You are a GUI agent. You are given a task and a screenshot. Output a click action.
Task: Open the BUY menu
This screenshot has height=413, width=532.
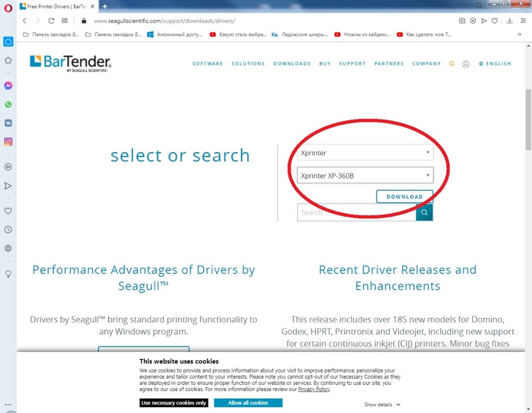[325, 63]
